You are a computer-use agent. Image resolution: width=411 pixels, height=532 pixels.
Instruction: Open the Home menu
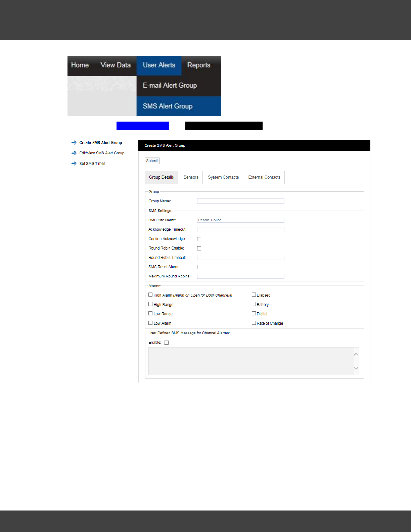(x=80, y=65)
